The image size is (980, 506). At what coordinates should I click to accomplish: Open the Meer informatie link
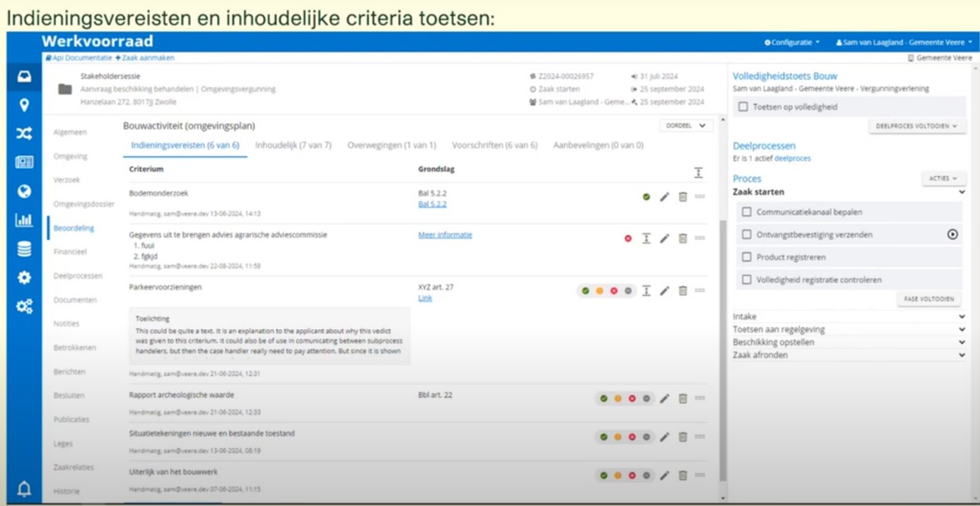445,235
